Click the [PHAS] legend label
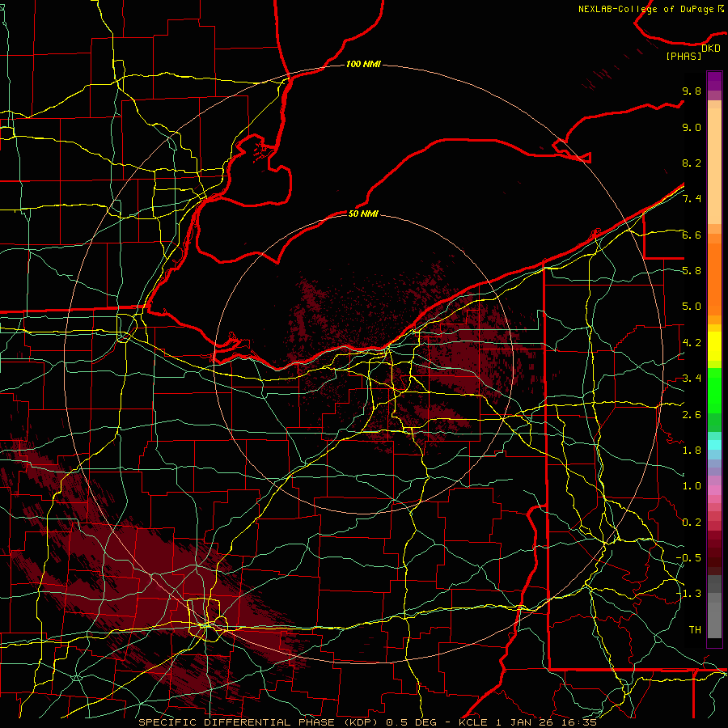The height and width of the screenshot is (728, 728). [684, 56]
